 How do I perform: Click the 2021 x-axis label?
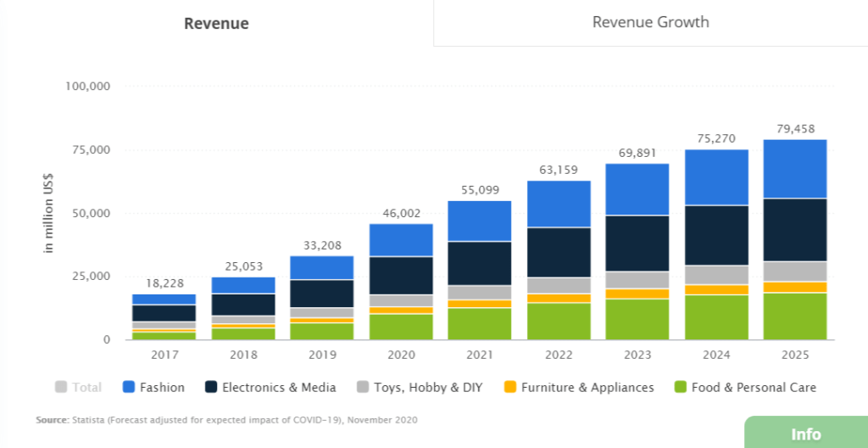[480, 355]
